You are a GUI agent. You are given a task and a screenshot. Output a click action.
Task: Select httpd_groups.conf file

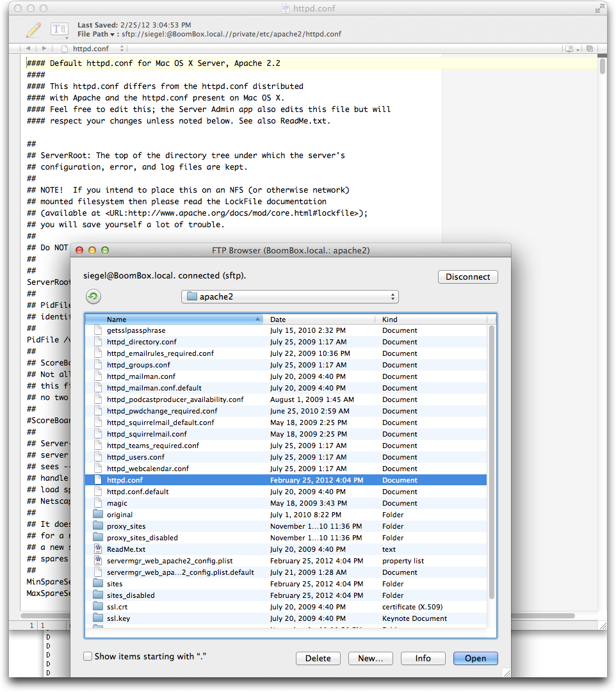click(286, 364)
